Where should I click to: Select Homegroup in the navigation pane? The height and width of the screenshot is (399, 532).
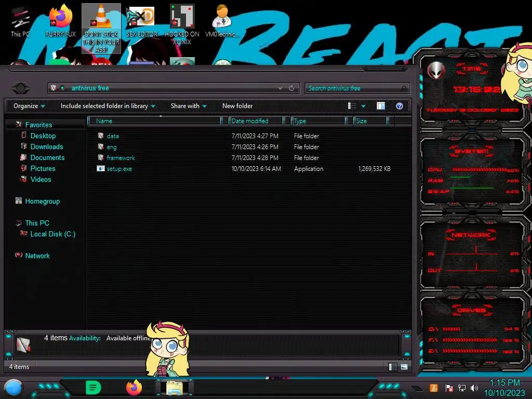tap(43, 201)
